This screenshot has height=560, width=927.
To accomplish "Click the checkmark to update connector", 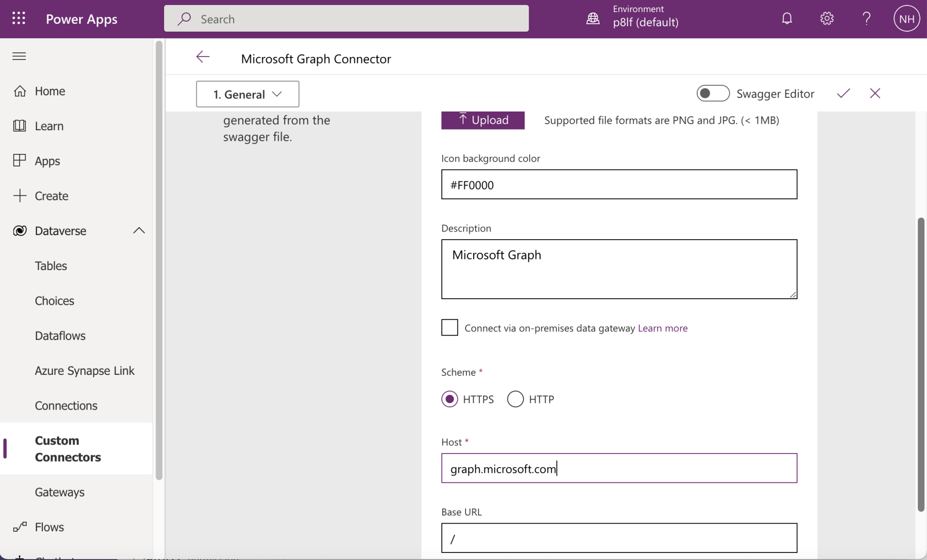I will (843, 93).
